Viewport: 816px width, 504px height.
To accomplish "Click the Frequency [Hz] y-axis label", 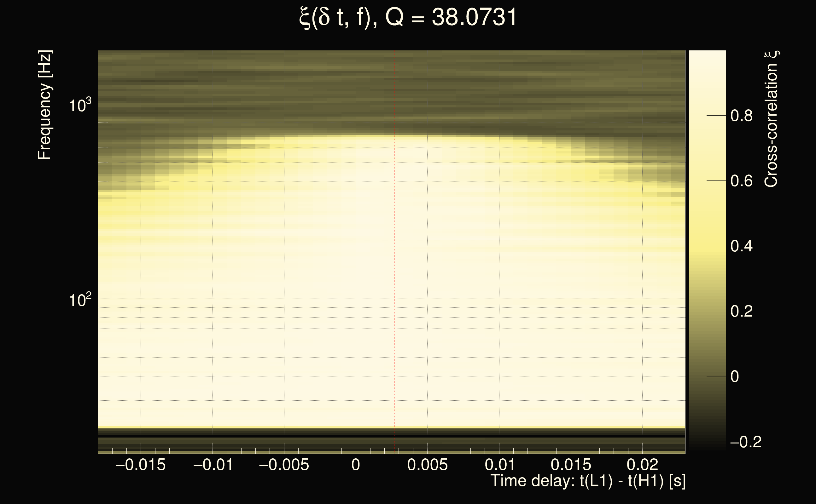I will tap(44, 105).
